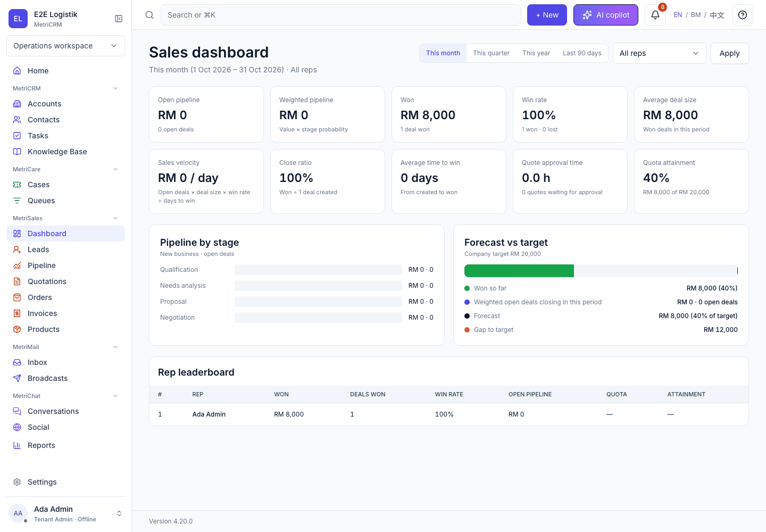
Task: Collapse the MetriCRM section
Action: pos(115,88)
